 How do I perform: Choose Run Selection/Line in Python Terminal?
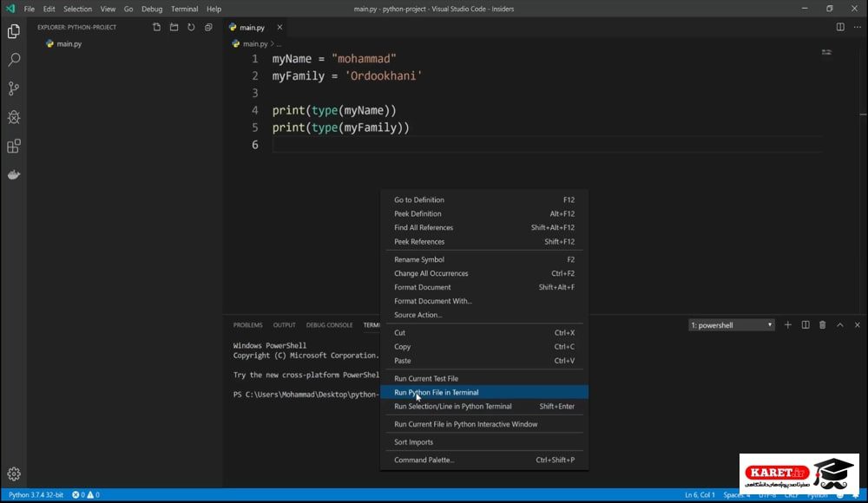click(x=483, y=406)
